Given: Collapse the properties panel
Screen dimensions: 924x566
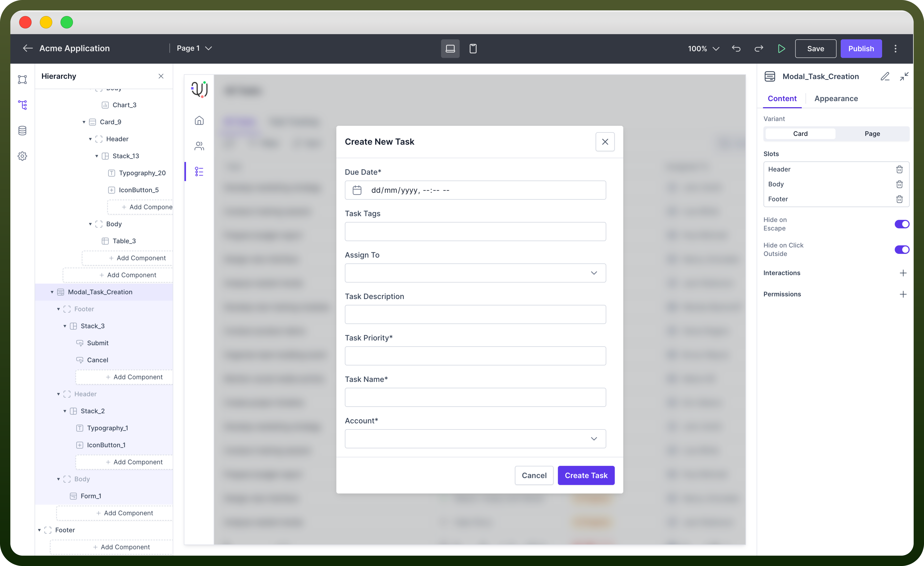Looking at the screenshot, I should [x=904, y=77].
